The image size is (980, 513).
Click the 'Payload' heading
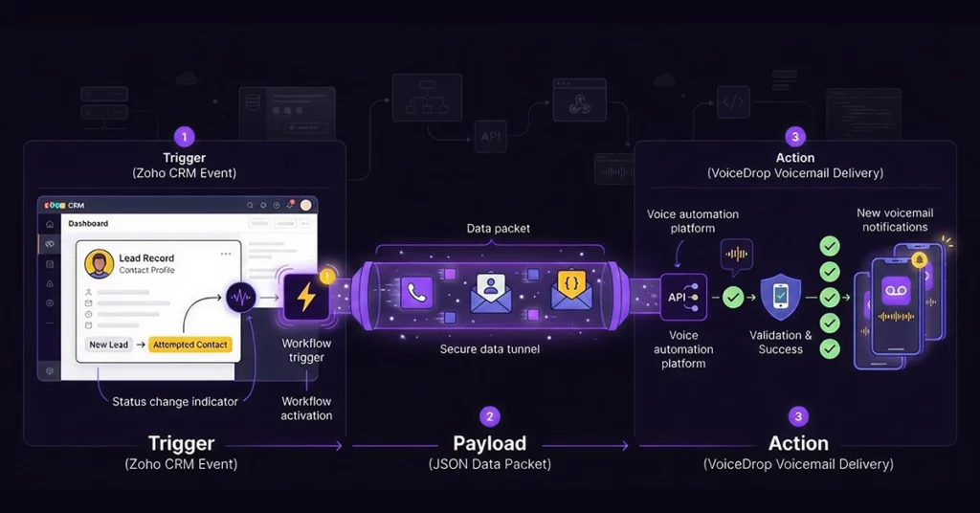pos(489,443)
